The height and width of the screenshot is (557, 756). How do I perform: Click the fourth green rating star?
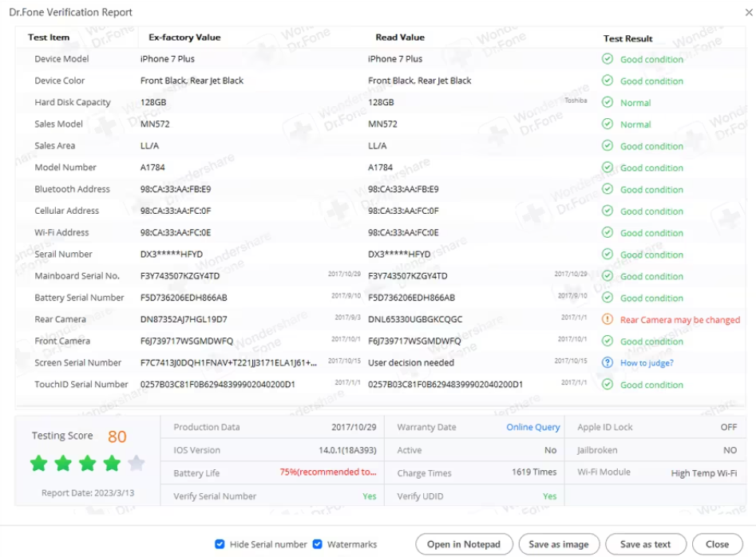point(112,463)
